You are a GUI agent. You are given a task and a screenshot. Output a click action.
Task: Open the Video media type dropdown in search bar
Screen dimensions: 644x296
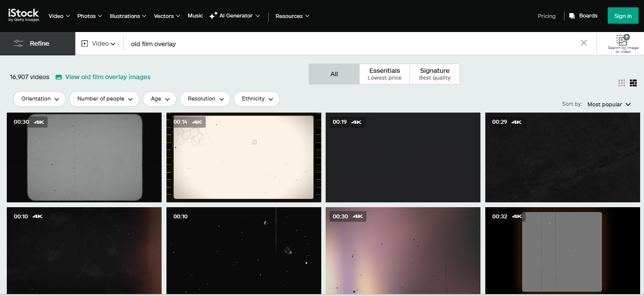point(99,43)
